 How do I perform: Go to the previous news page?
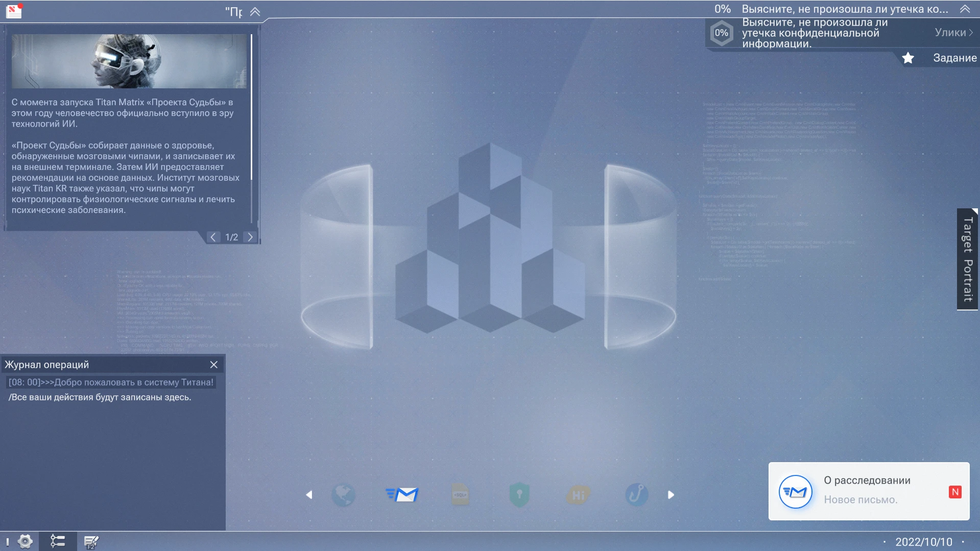point(213,237)
